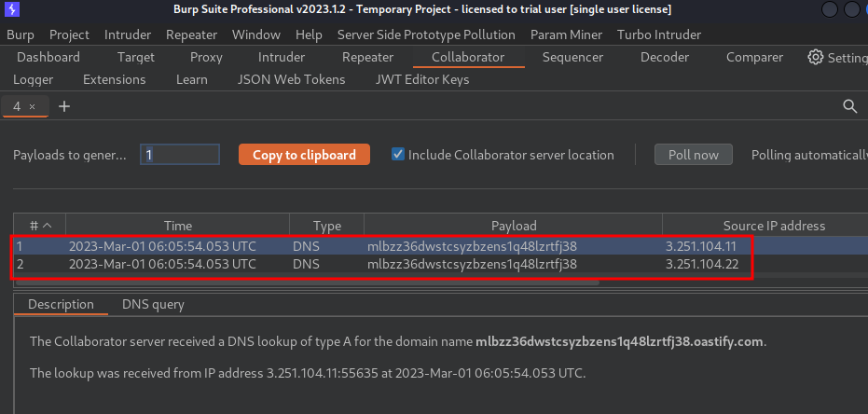Open Settings gear

[x=815, y=57]
